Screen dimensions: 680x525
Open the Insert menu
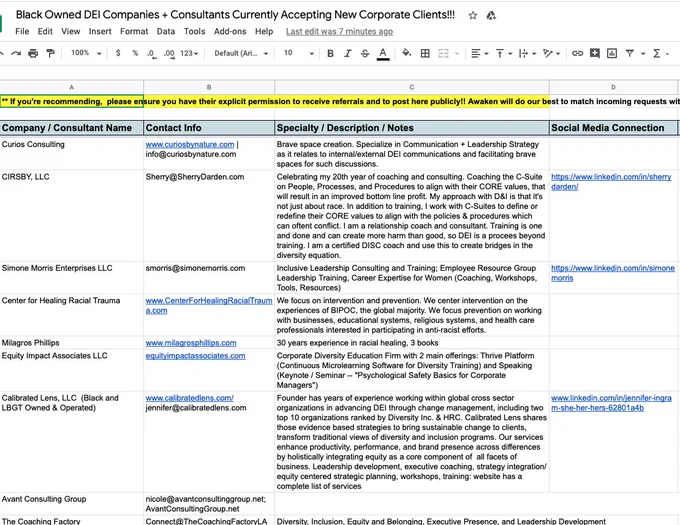click(x=100, y=31)
